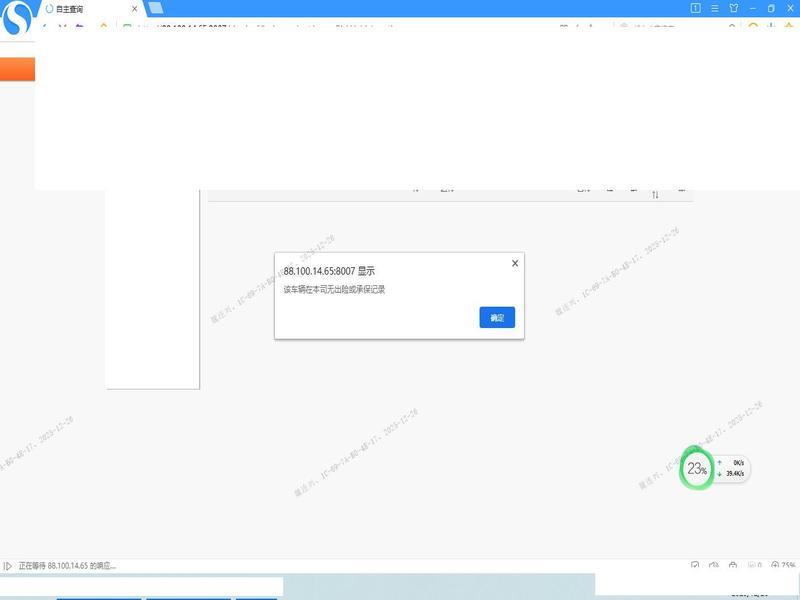This screenshot has width=800, height=600.
Task: Click the 23% green accelerator ball
Action: (x=696, y=468)
